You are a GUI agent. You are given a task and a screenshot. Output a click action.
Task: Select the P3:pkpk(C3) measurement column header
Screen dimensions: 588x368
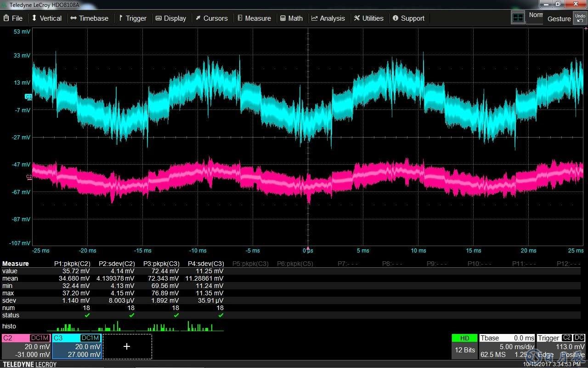point(161,264)
